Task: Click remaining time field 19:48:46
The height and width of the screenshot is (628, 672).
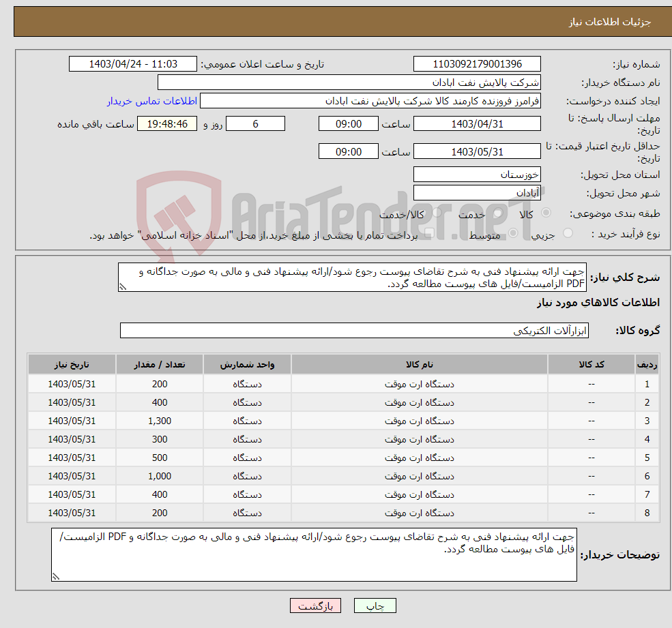Action: (x=167, y=124)
